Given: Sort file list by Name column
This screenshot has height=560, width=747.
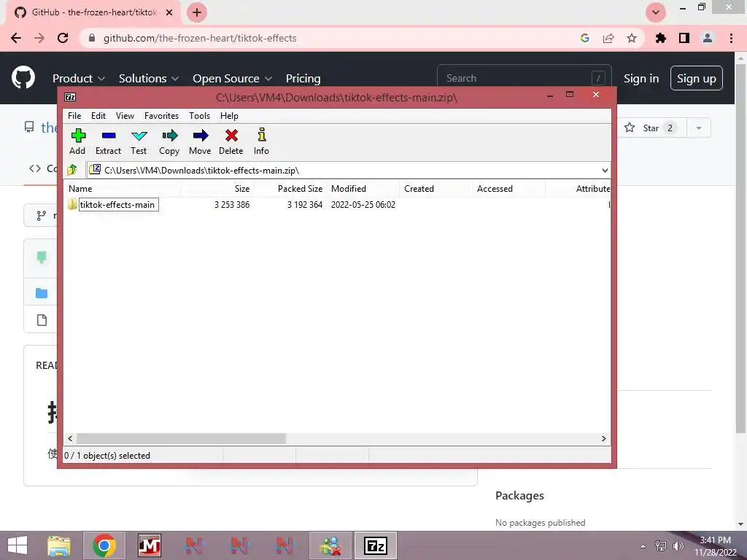Looking at the screenshot, I should point(122,189).
